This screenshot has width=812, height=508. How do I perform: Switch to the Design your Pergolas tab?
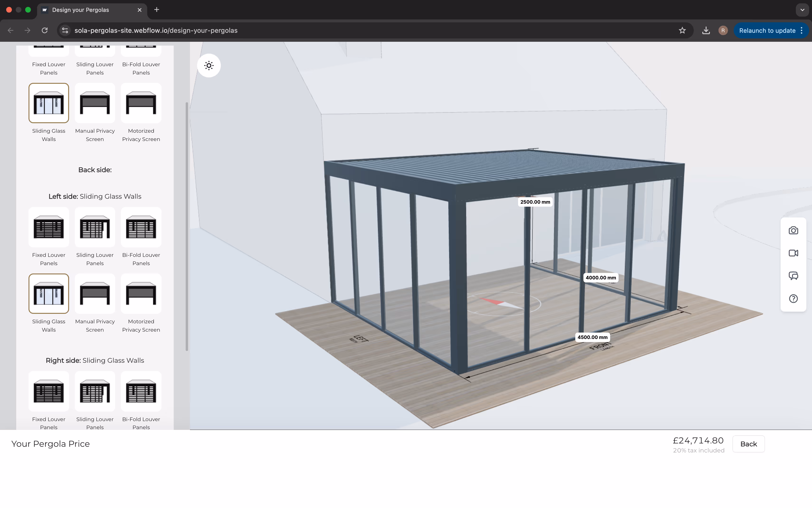click(81, 10)
